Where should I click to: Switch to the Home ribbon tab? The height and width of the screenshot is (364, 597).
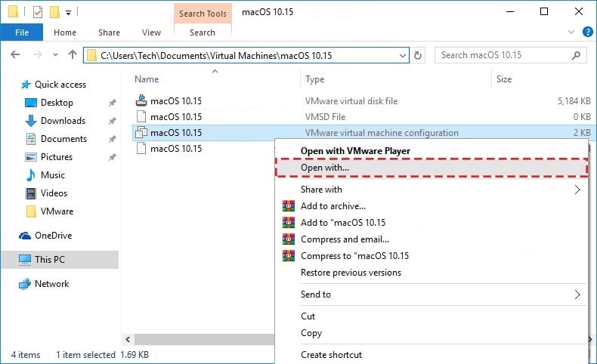pos(65,32)
